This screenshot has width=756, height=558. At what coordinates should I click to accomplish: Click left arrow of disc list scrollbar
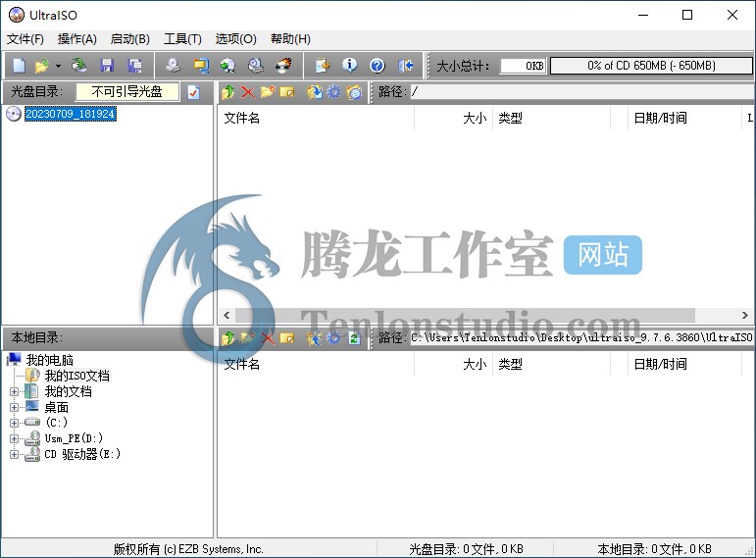pyautogui.click(x=227, y=316)
